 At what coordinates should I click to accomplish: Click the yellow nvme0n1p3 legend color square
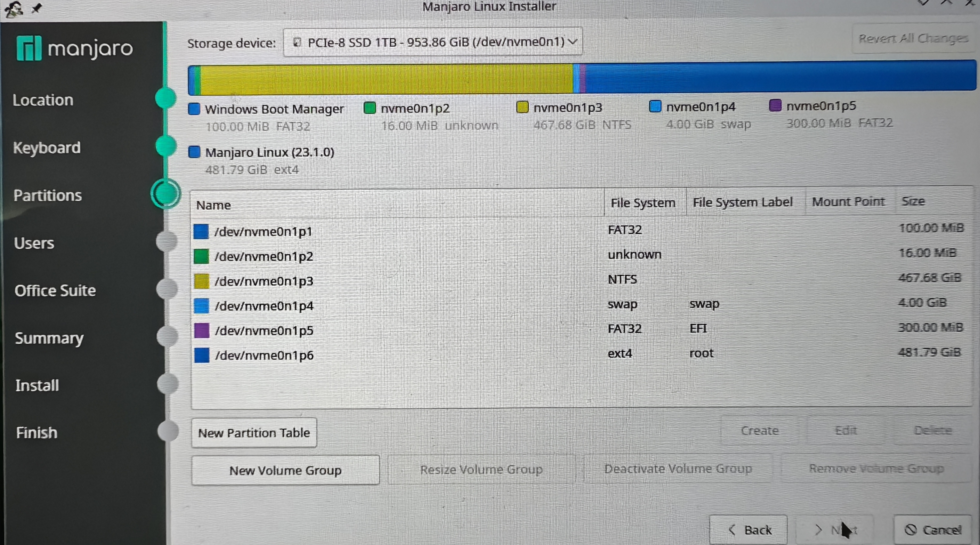click(x=522, y=107)
